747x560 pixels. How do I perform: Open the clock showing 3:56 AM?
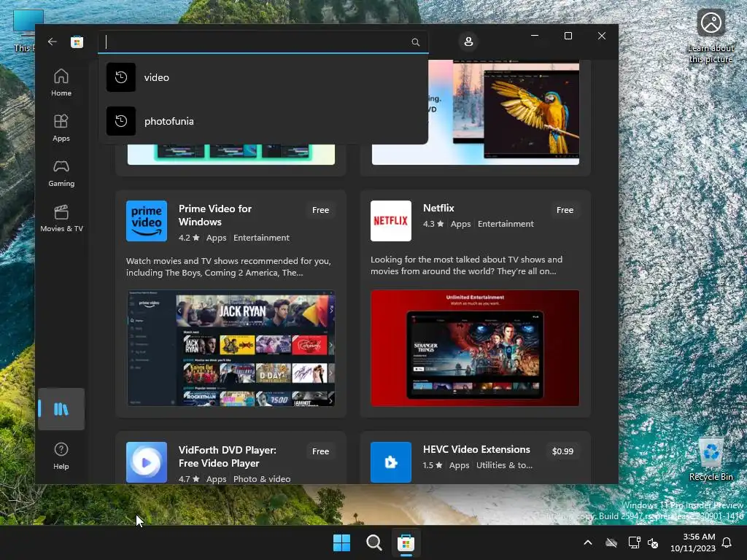click(x=693, y=542)
